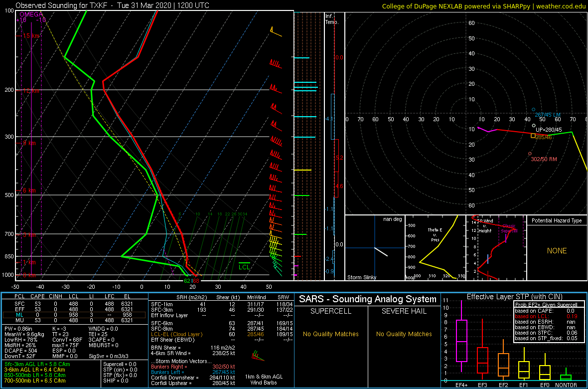Click the "nan deg" text
The height and width of the screenshot is (389, 588).
pyautogui.click(x=392, y=219)
